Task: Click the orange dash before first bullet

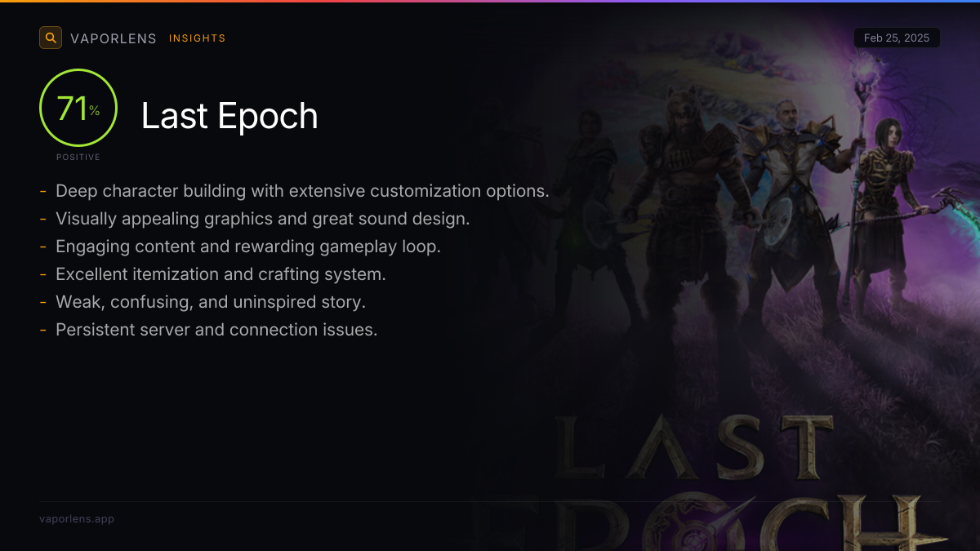Action: 42,192
